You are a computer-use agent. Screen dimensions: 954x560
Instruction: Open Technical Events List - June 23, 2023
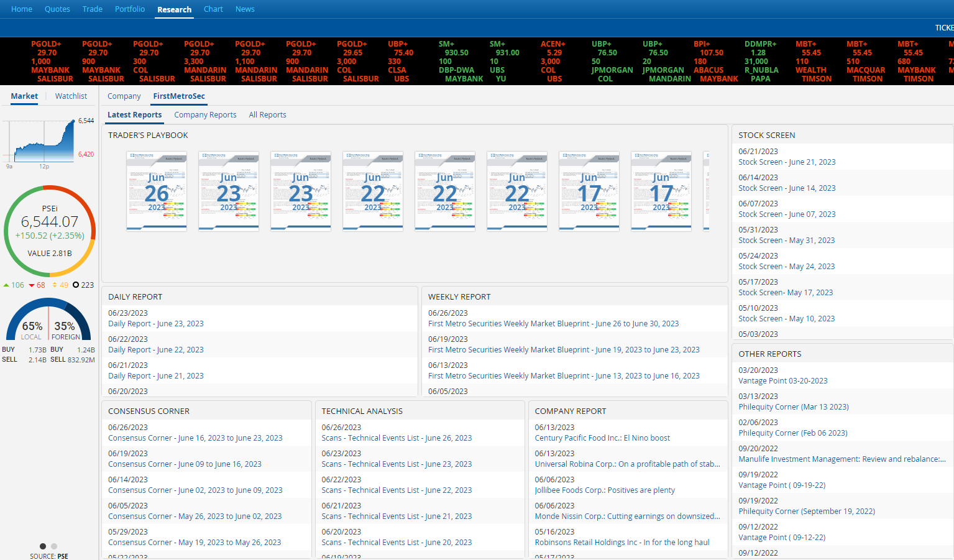(397, 464)
